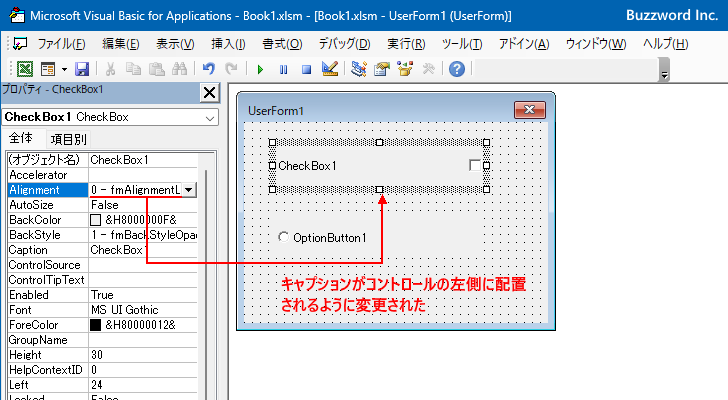Toggle the CheckBox1 box on the form
The width and height of the screenshot is (728, 400).
[x=474, y=165]
